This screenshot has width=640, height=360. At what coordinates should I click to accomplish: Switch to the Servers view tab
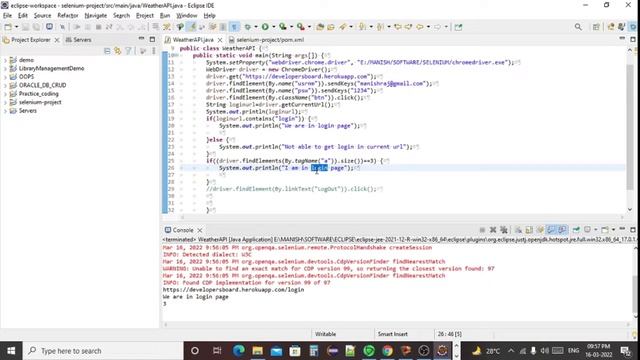point(78,40)
